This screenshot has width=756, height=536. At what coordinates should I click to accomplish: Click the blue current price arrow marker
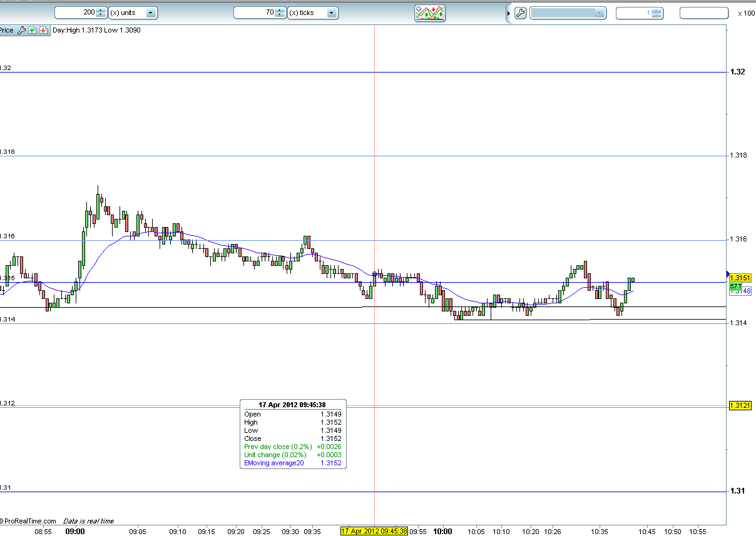click(727, 275)
